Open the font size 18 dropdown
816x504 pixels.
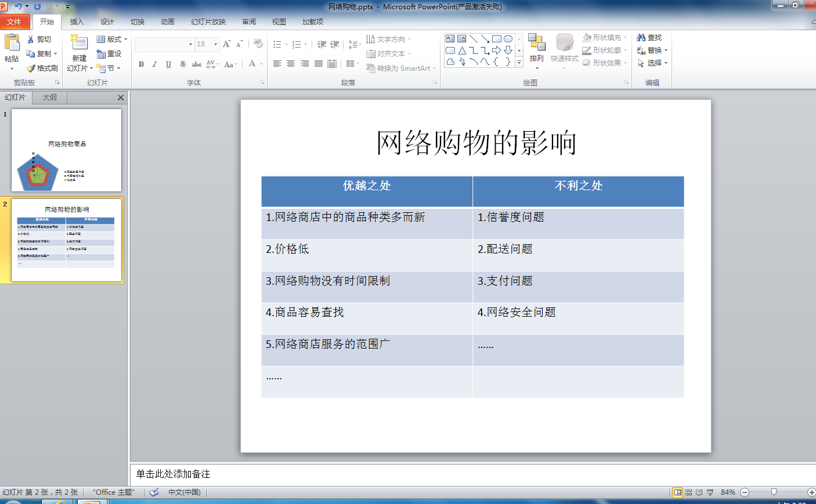point(215,44)
